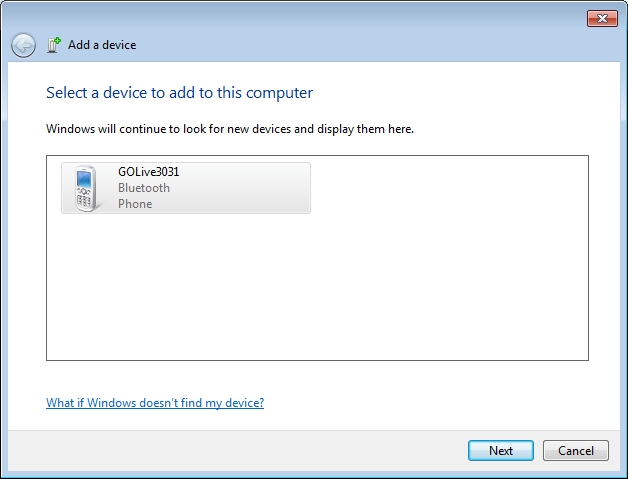
Task: Click the Select a device heading
Action: (x=179, y=93)
